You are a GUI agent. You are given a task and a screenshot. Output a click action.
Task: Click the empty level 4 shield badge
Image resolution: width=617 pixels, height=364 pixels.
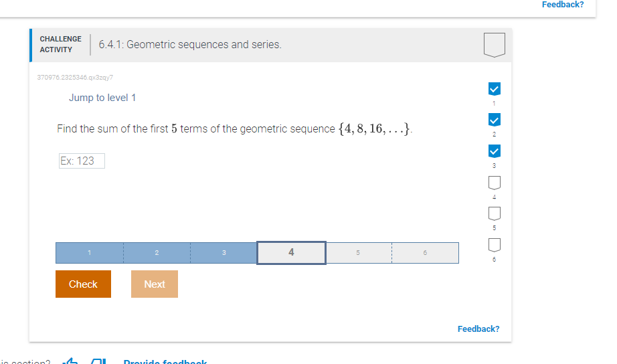(x=495, y=183)
